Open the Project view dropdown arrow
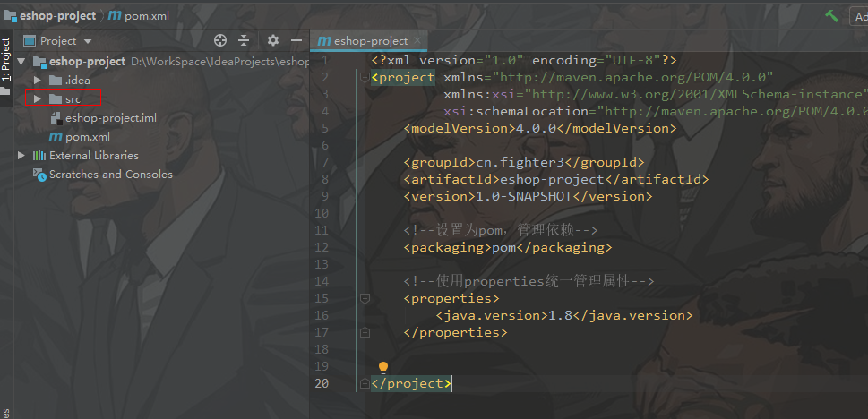 (88, 41)
